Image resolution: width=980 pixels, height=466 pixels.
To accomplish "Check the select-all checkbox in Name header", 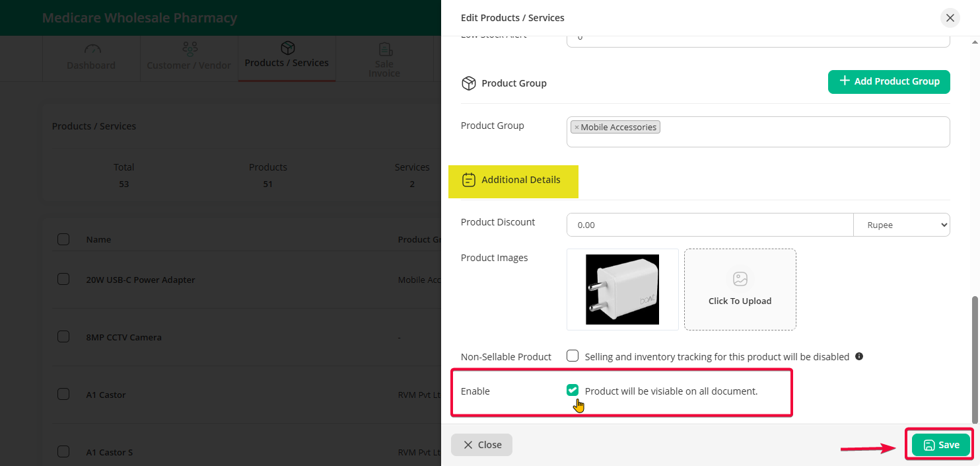I will click(x=63, y=239).
